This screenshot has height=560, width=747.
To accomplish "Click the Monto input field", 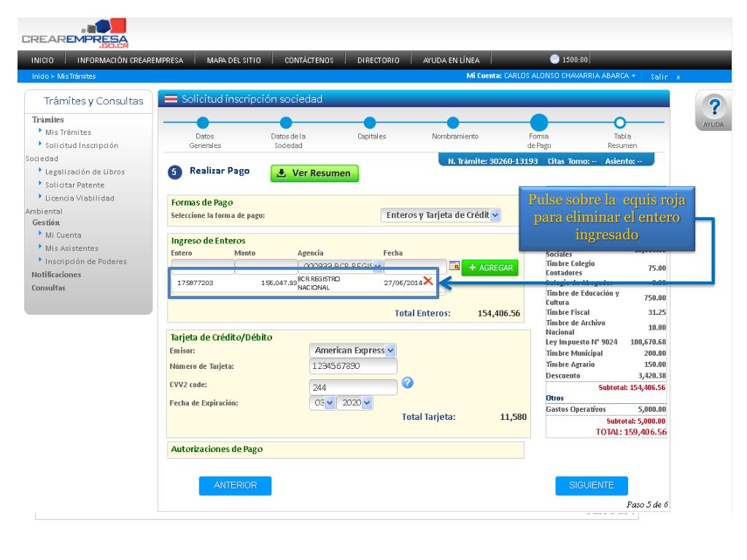I will 266,266.
